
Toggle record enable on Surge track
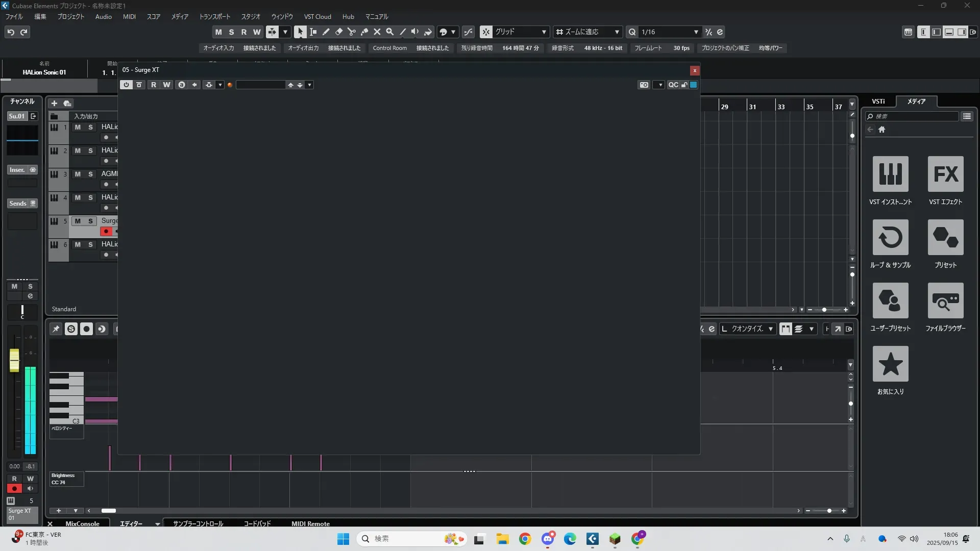[106, 231]
